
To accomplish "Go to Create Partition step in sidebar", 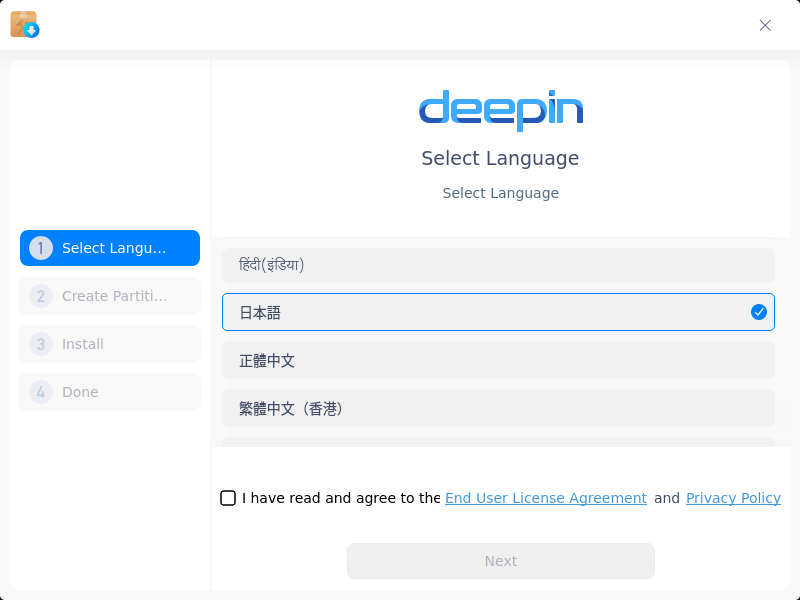I will [x=110, y=296].
